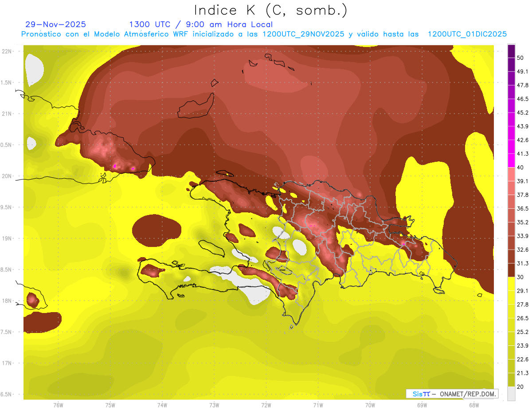Click the '36.5' colour scale label
Image resolution: width=532 pixels, height=411 pixels.
click(x=523, y=208)
